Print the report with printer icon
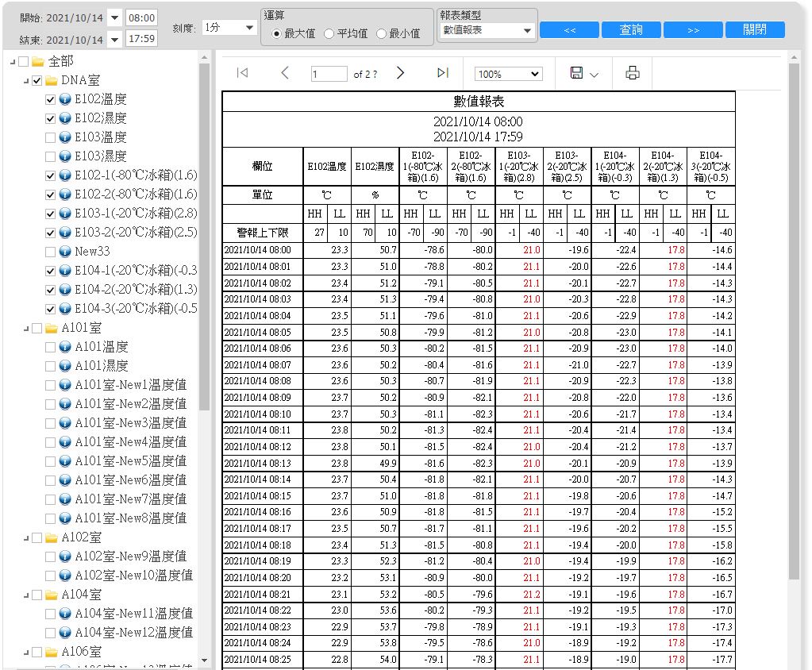This screenshot has height=670, width=812. 633,73
